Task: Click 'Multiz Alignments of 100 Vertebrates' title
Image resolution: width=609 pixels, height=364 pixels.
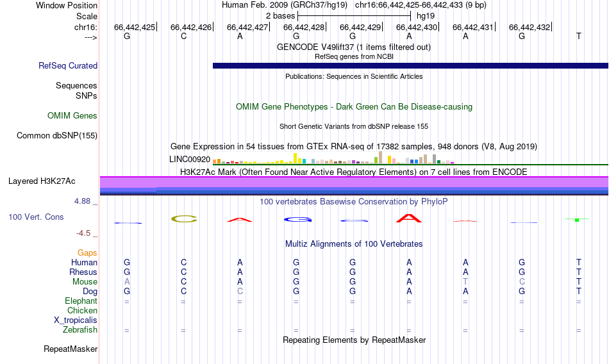Action: (x=354, y=244)
